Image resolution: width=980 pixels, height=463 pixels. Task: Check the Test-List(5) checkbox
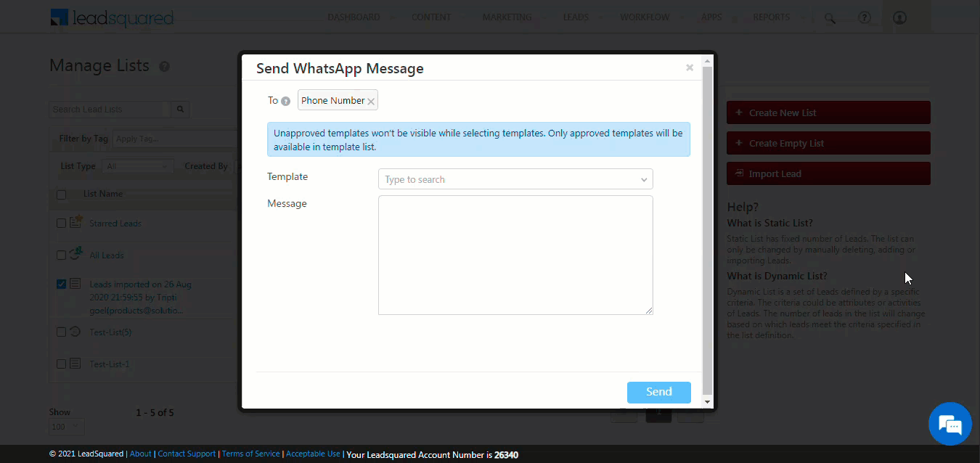(x=62, y=332)
